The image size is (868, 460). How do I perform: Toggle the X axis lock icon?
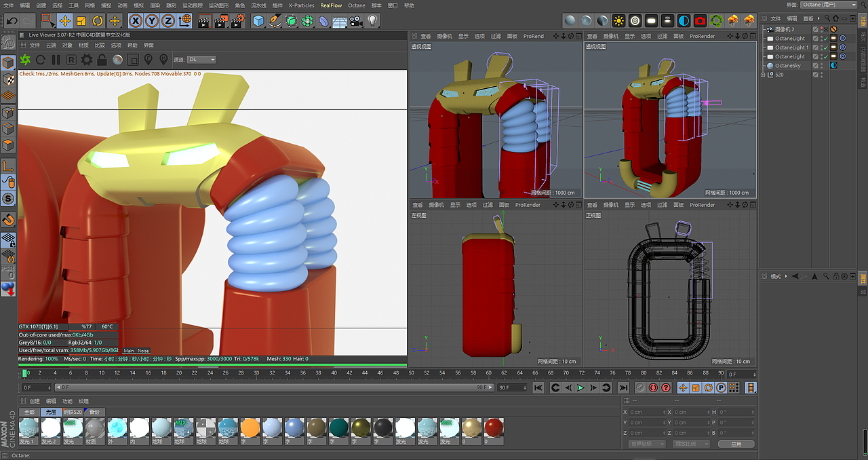[135, 21]
